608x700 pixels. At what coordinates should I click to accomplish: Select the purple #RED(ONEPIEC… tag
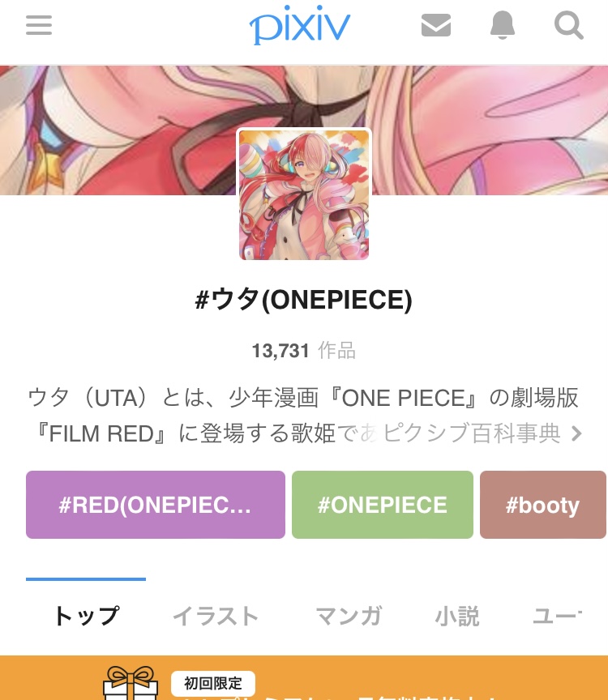tap(156, 505)
